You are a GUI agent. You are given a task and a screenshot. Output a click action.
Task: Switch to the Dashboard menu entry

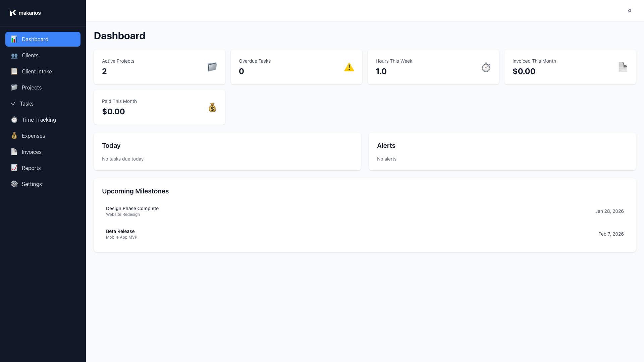coord(35,39)
